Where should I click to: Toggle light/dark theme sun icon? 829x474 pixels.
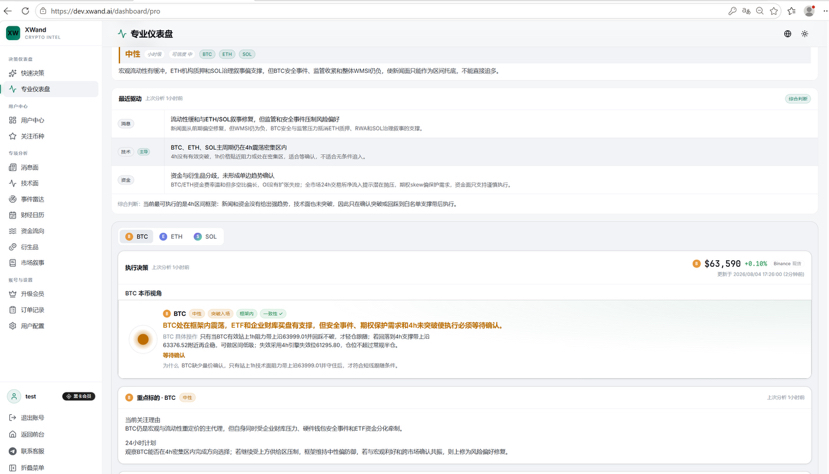(804, 34)
